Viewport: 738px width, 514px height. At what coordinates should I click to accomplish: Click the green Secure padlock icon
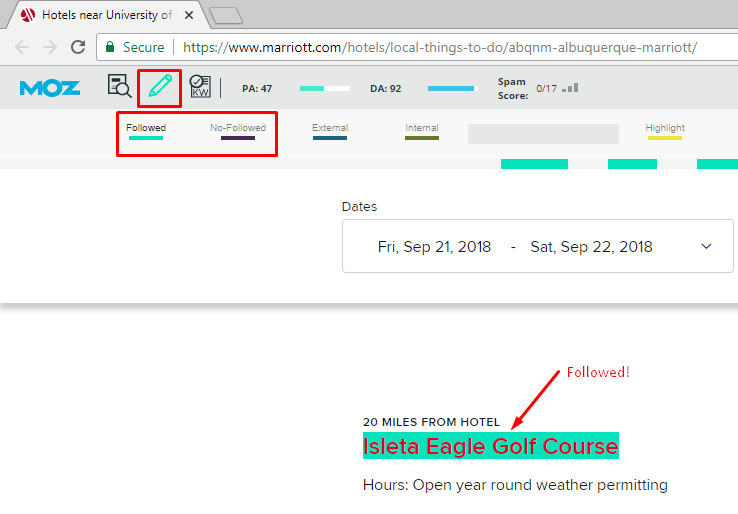pos(110,47)
